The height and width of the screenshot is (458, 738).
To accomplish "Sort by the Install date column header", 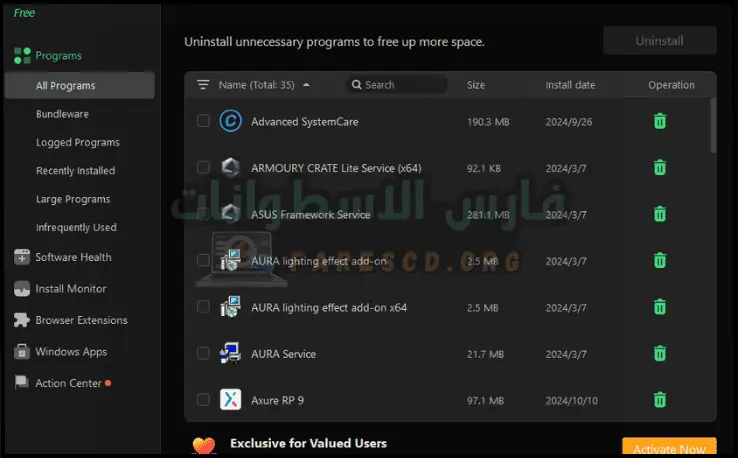I will point(570,85).
